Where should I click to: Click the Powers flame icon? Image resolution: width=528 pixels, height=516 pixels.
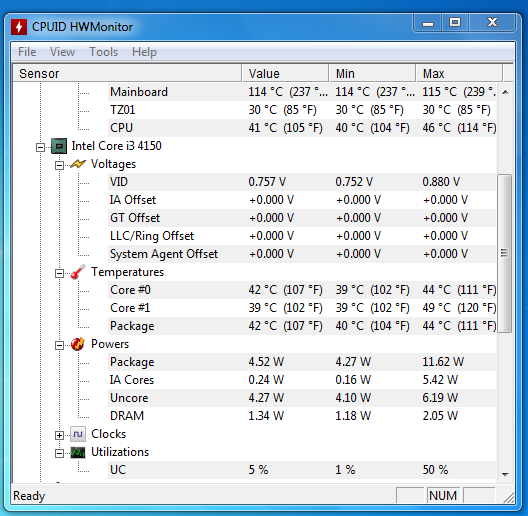(x=78, y=344)
